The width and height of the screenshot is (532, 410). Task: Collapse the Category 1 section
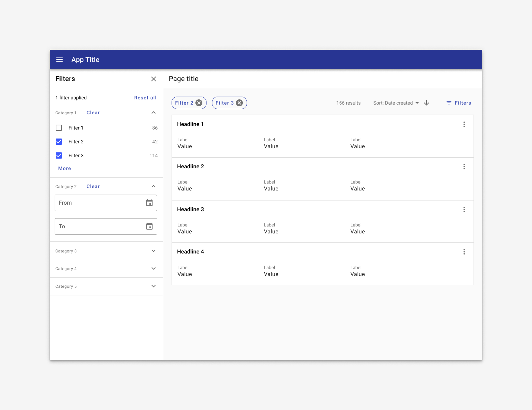(x=154, y=113)
